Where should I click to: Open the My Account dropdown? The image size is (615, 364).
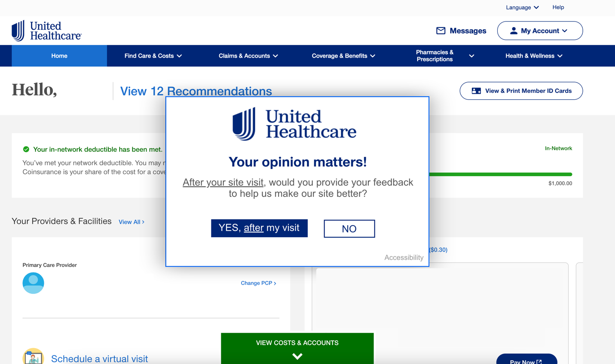click(539, 31)
